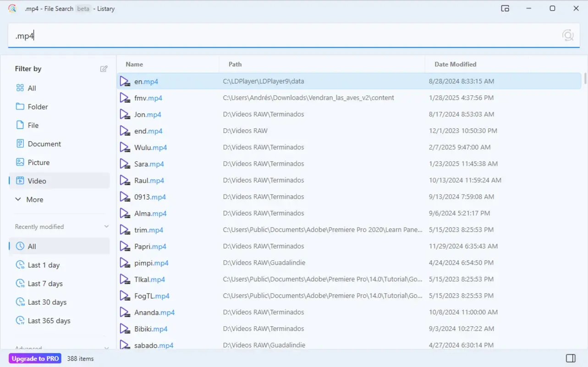This screenshot has height=367, width=588.
Task: Click the video icon beside en.mp4
Action: click(124, 81)
